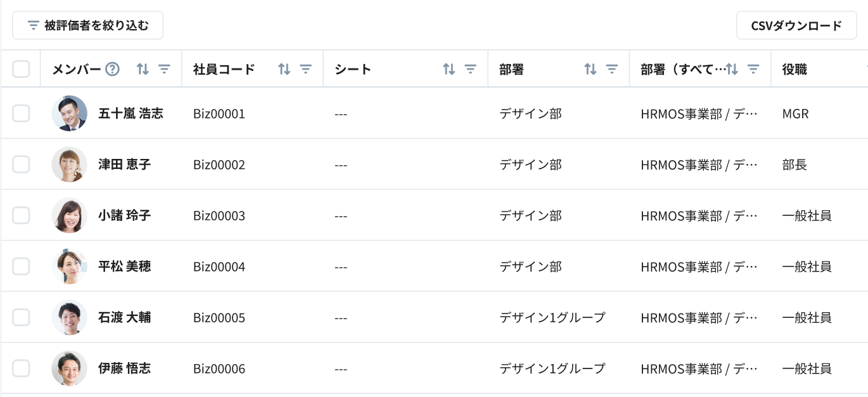Open filter for 社員コード column
Screen dimensions: 868x397
coord(305,70)
